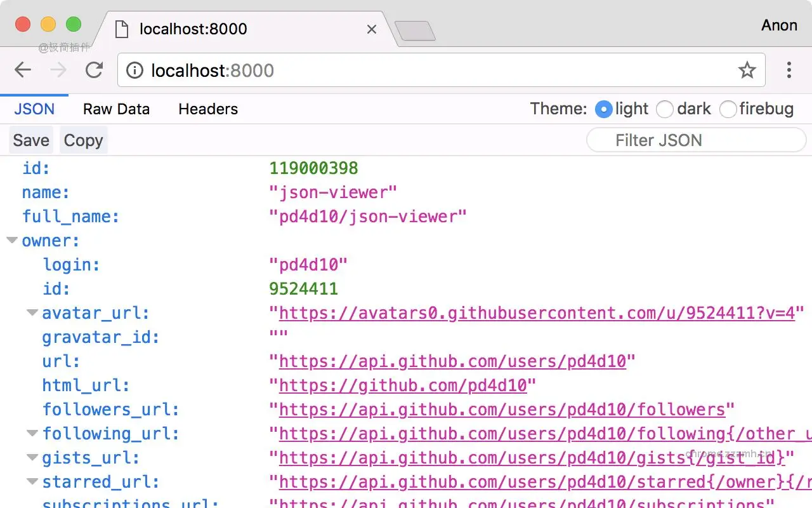
Task: Click the Save button
Action: click(x=30, y=140)
